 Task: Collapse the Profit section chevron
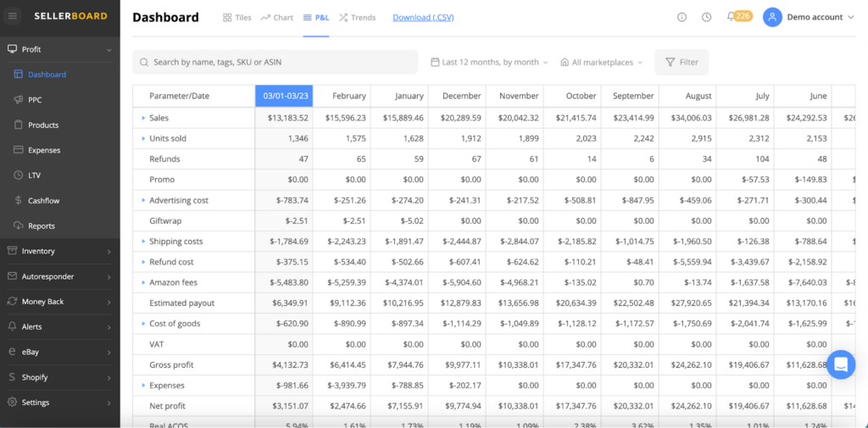[x=108, y=50]
